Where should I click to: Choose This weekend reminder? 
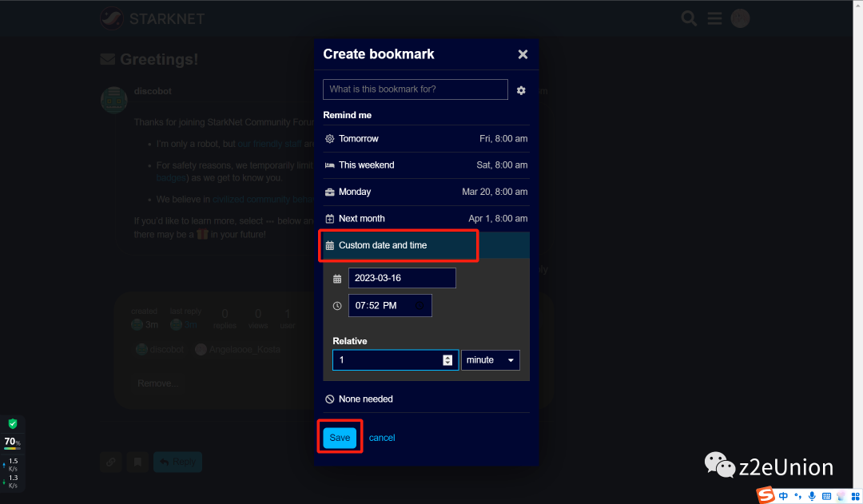click(x=425, y=165)
